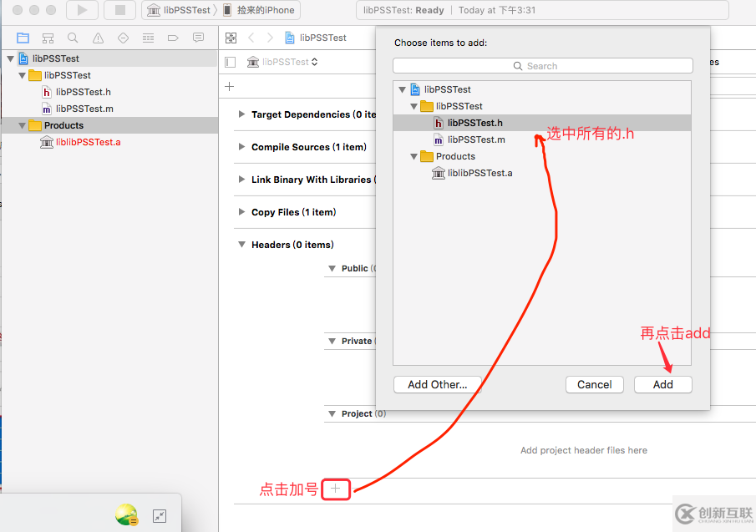Select libPSSTest.m in the project navigator
Viewport: 756px width, 532px height.
tap(78, 109)
